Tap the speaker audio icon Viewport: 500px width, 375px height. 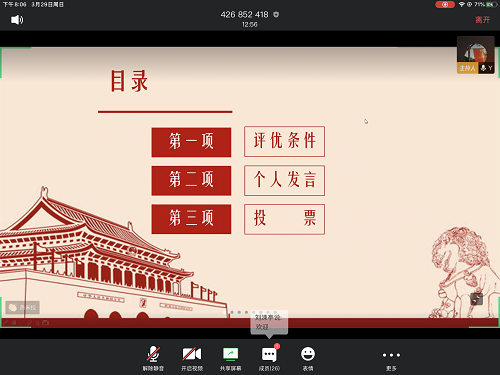pos(17,20)
